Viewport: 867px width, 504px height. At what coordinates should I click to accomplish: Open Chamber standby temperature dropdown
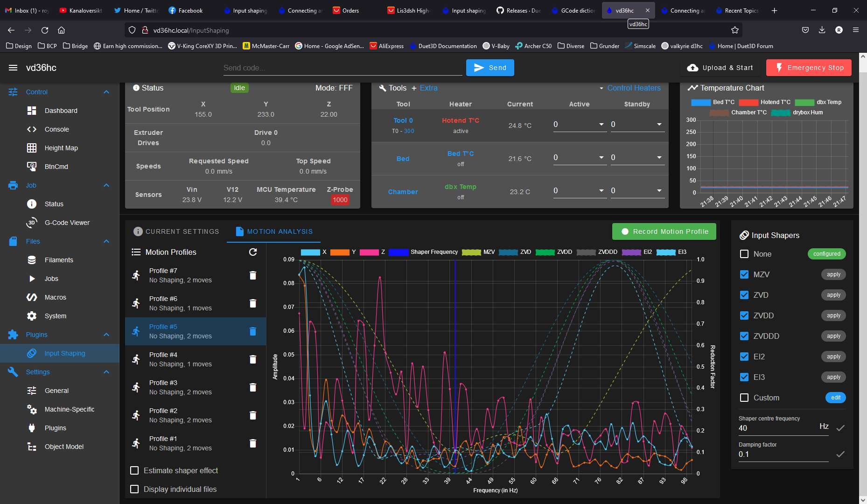click(x=659, y=190)
